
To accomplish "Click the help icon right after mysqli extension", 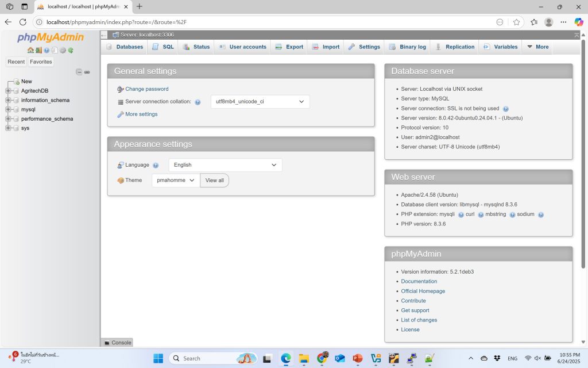I will point(461,215).
